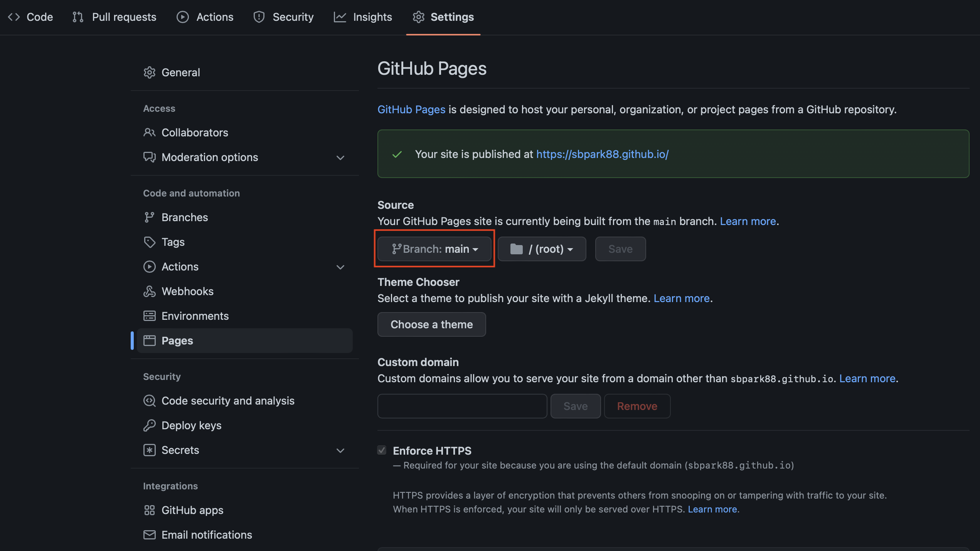Click the Collaborators icon in sidebar
Image resolution: width=980 pixels, height=551 pixels.
click(x=149, y=133)
